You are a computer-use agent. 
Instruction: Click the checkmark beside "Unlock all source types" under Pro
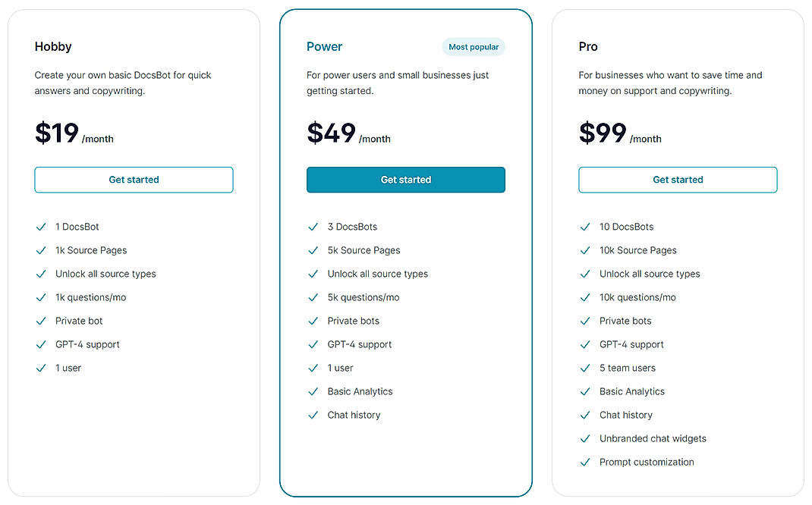point(585,273)
